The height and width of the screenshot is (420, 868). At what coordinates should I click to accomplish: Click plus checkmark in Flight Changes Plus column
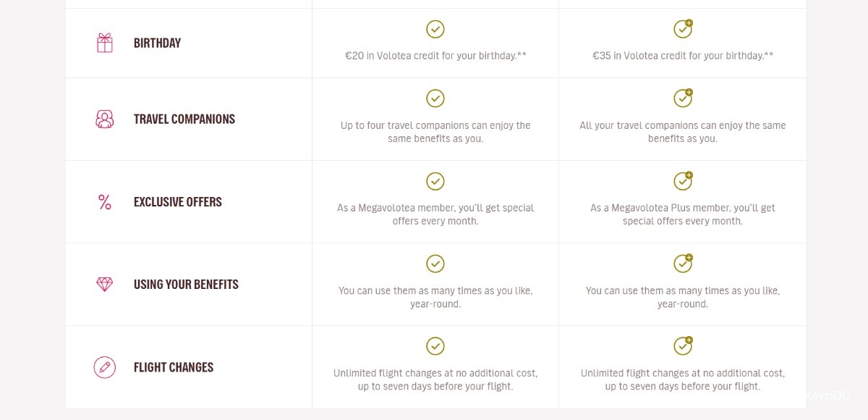coord(683,346)
